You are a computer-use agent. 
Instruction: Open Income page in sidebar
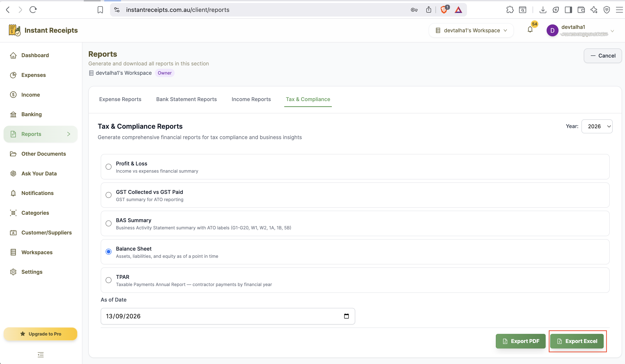41,95
